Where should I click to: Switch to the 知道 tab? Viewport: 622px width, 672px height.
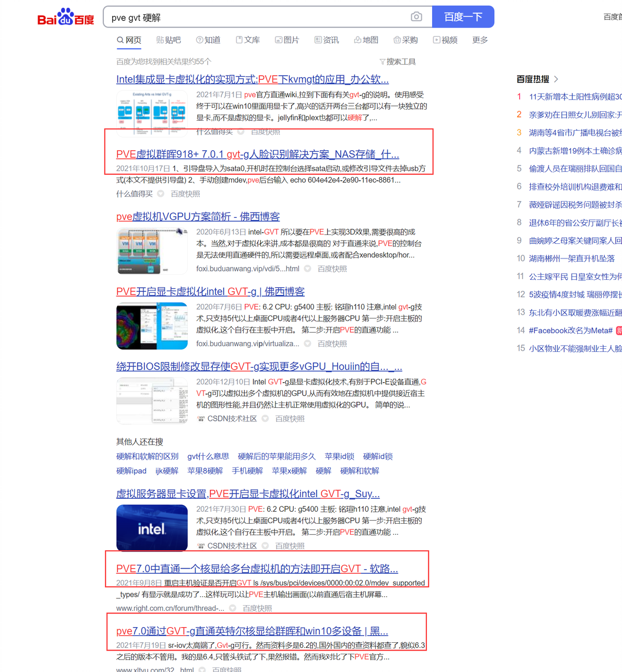[x=208, y=40]
